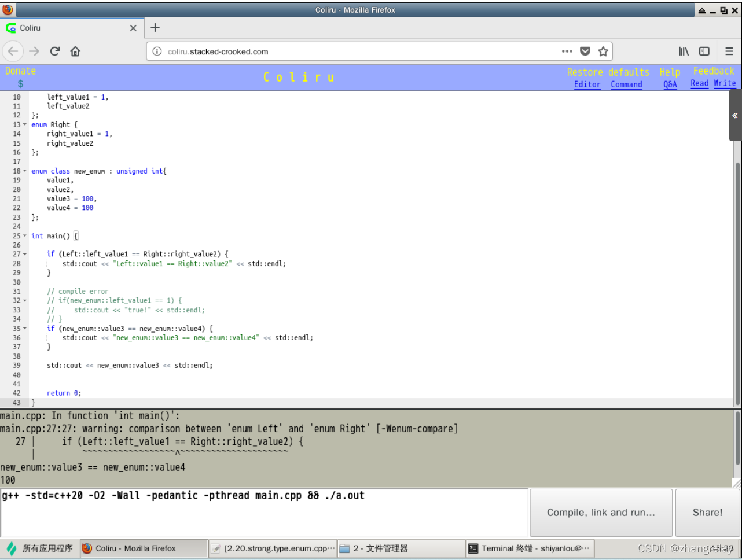
Task: Click the Read feedback link
Action: [699, 83]
